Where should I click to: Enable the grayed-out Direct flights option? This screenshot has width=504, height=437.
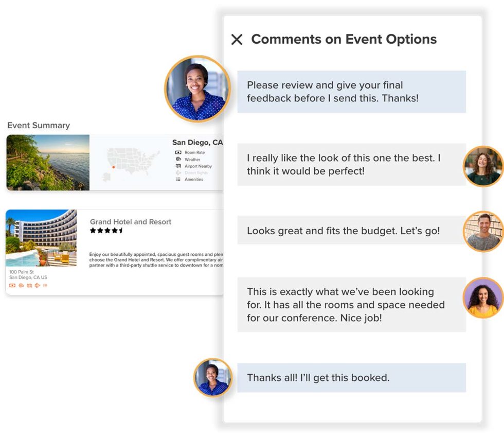click(x=178, y=172)
